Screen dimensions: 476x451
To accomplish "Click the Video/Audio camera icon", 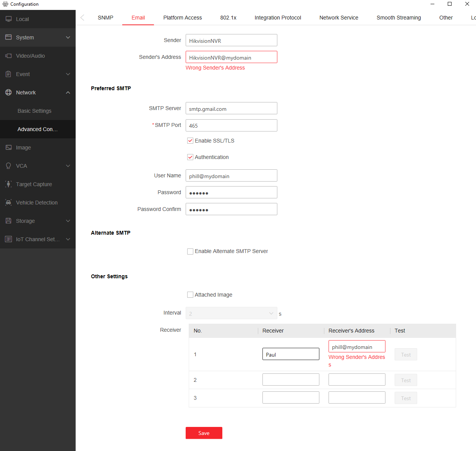I will tap(8, 56).
